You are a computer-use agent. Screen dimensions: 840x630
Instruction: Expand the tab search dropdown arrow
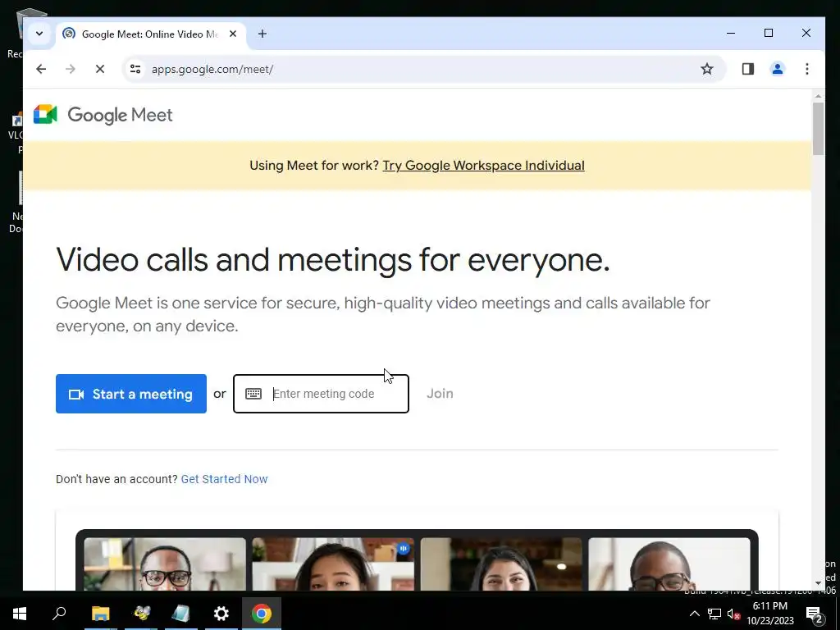click(x=39, y=34)
